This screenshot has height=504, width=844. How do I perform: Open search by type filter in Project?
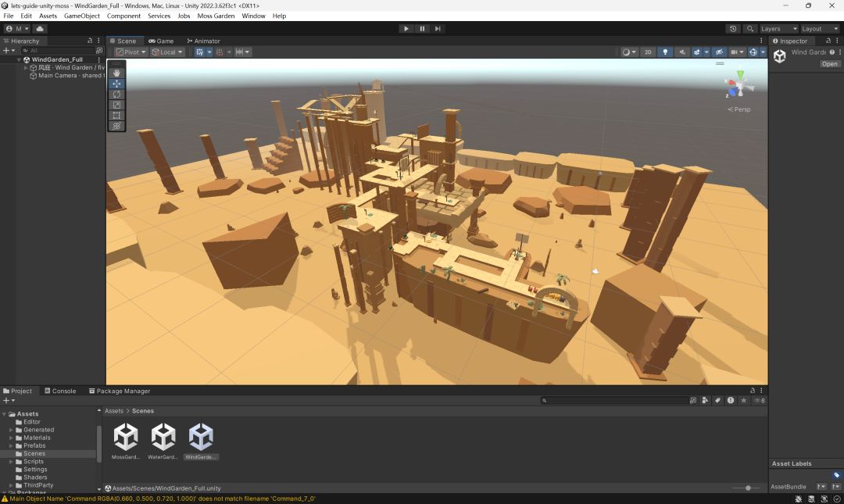[x=705, y=401]
